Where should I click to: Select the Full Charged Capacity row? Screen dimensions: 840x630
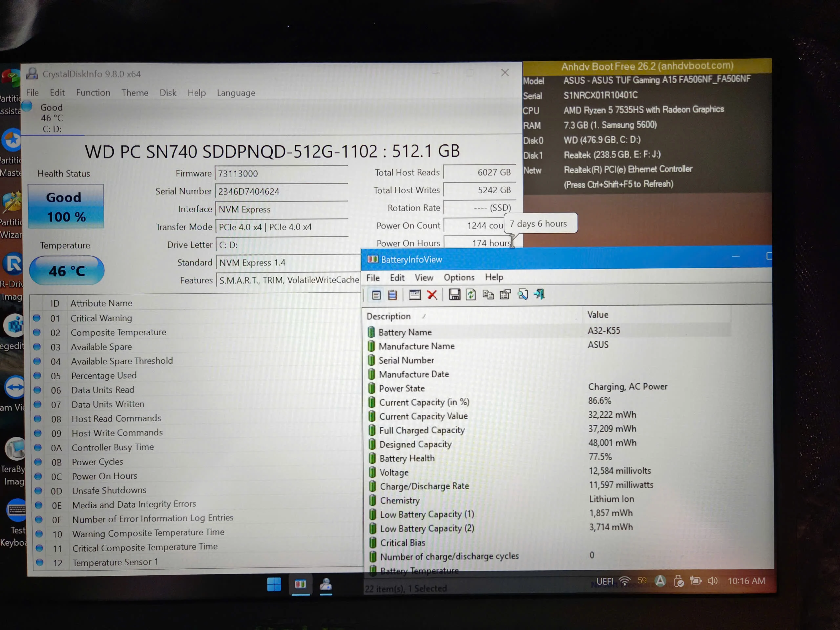(549, 430)
